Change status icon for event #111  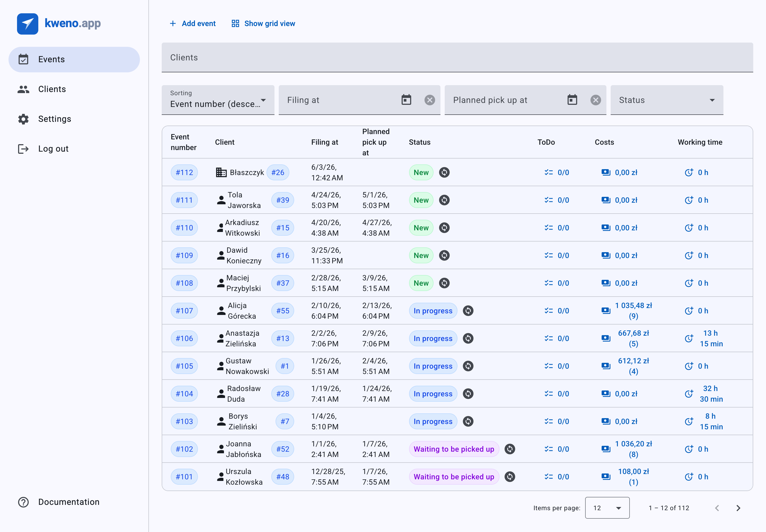pos(444,200)
